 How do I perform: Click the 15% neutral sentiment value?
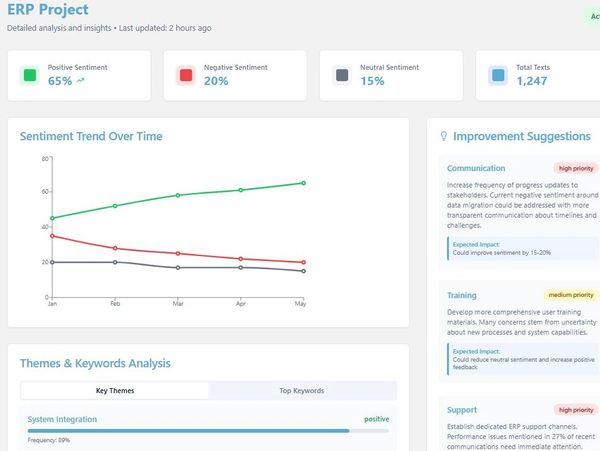point(372,81)
